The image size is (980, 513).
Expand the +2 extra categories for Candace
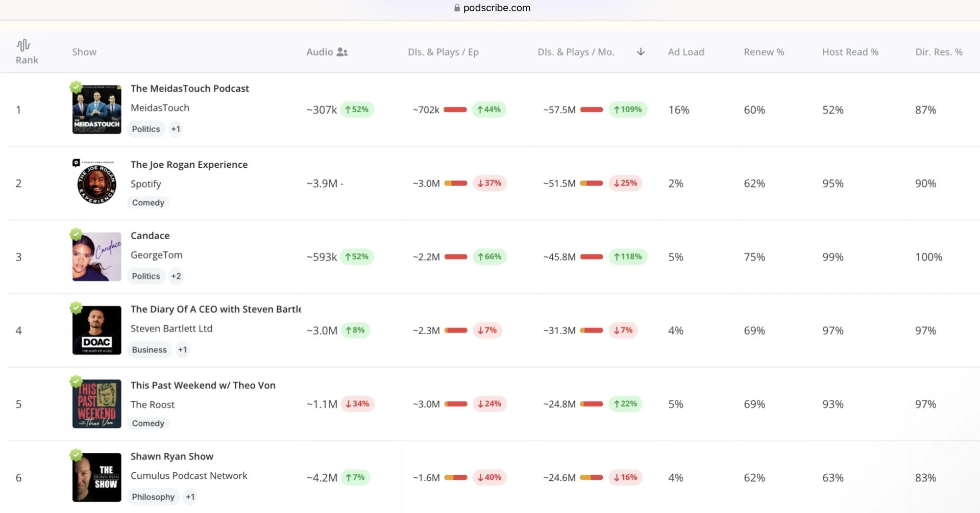pos(176,276)
